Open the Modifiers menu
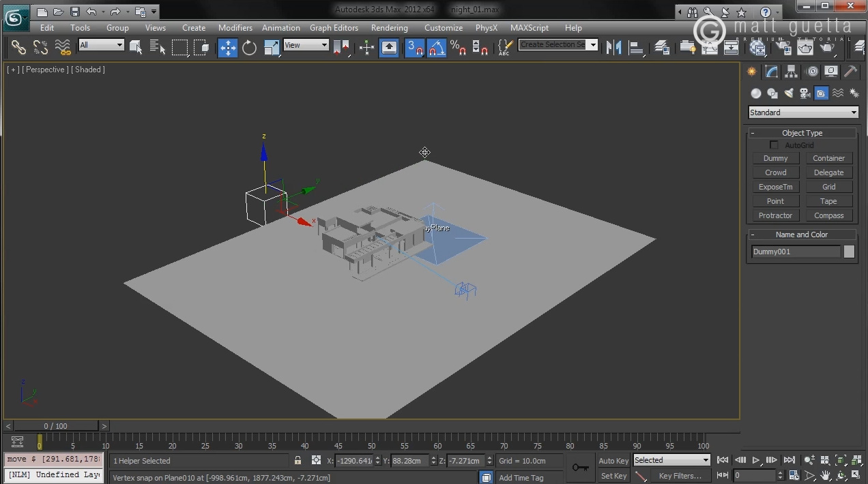868x484 pixels. [x=235, y=28]
